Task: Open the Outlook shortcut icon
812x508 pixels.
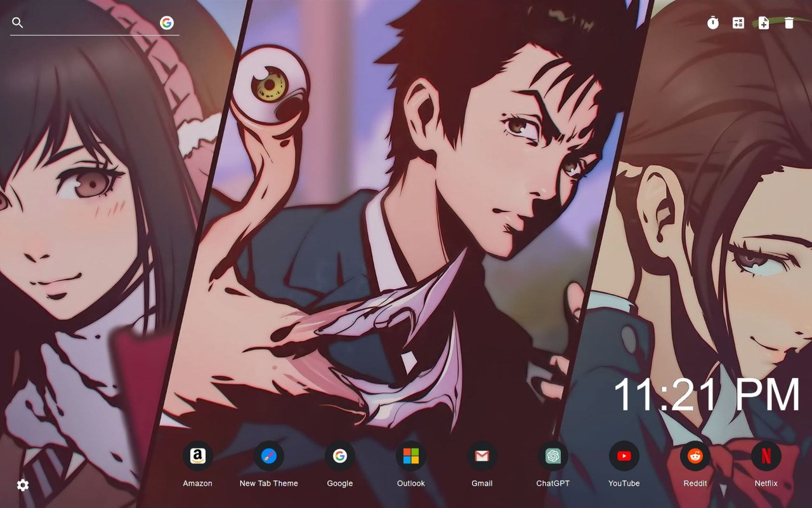Action: pos(411,456)
